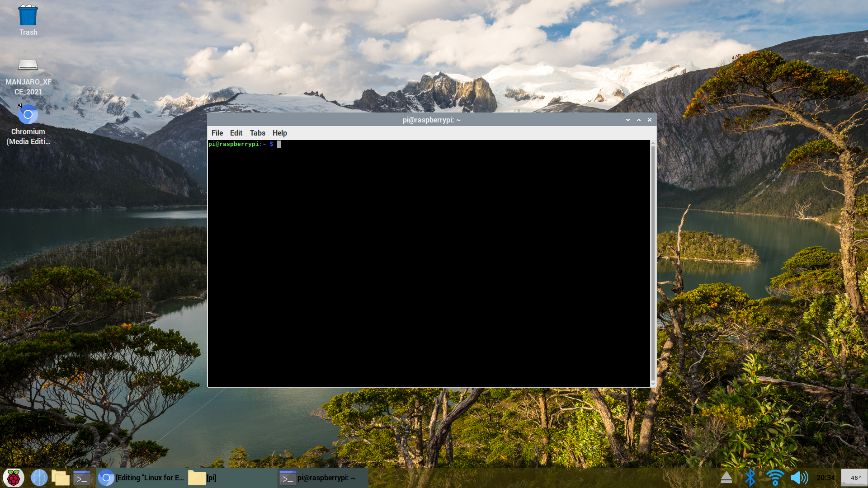Launch the web browser globe icon
Viewport: 868px width, 488px height.
(x=39, y=478)
